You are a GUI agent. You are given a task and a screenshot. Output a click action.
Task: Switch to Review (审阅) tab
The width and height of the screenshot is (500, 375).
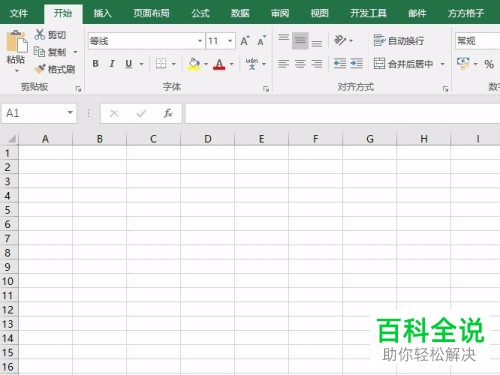coord(280,13)
